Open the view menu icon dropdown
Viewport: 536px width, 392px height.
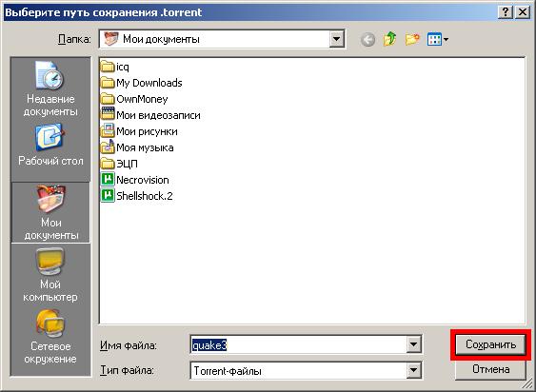pyautogui.click(x=438, y=39)
